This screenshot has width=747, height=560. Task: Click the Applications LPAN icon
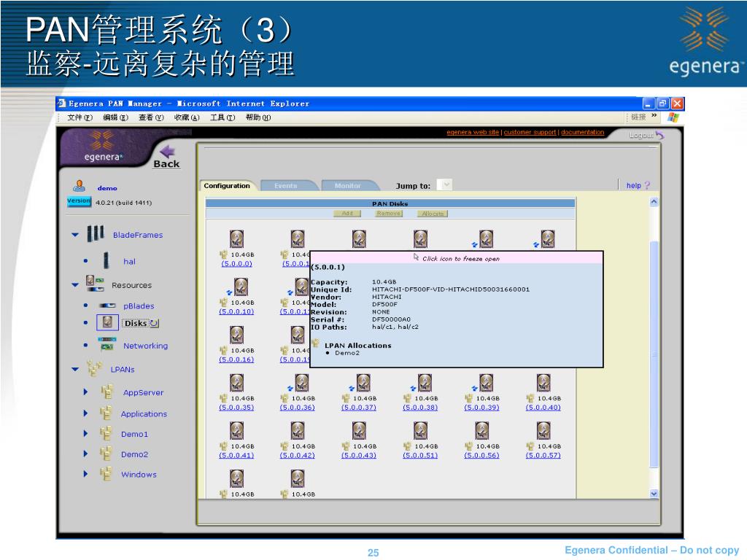(x=106, y=413)
